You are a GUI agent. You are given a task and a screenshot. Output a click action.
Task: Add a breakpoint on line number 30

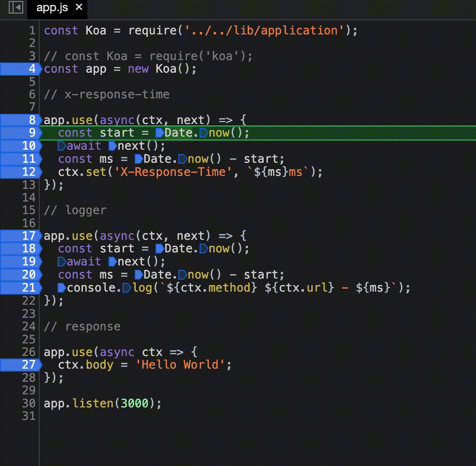pos(29,404)
